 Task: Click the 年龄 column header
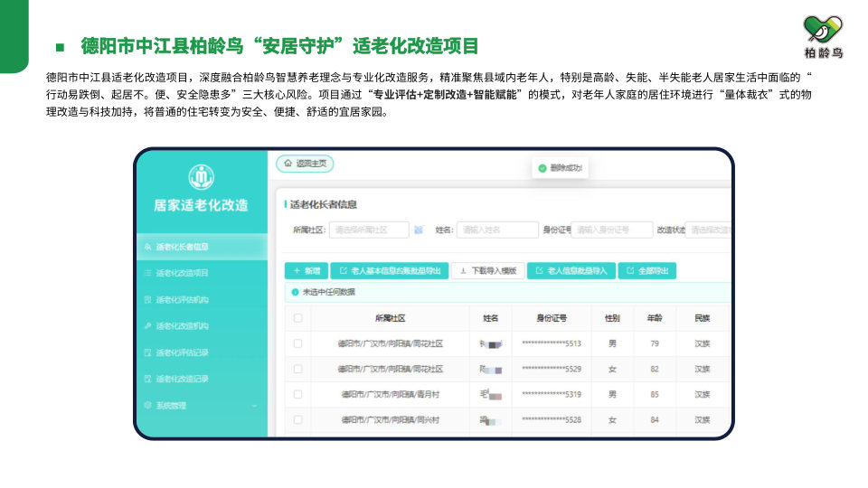click(655, 318)
